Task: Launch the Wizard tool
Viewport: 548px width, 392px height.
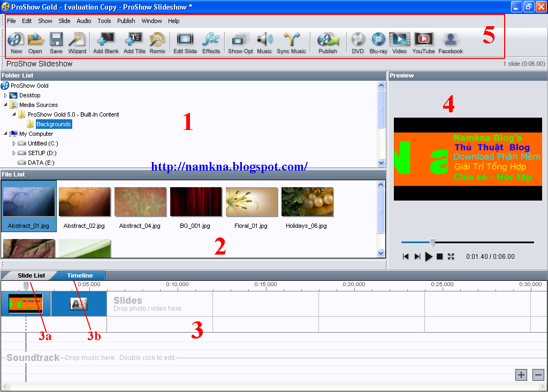Action: 77,43
